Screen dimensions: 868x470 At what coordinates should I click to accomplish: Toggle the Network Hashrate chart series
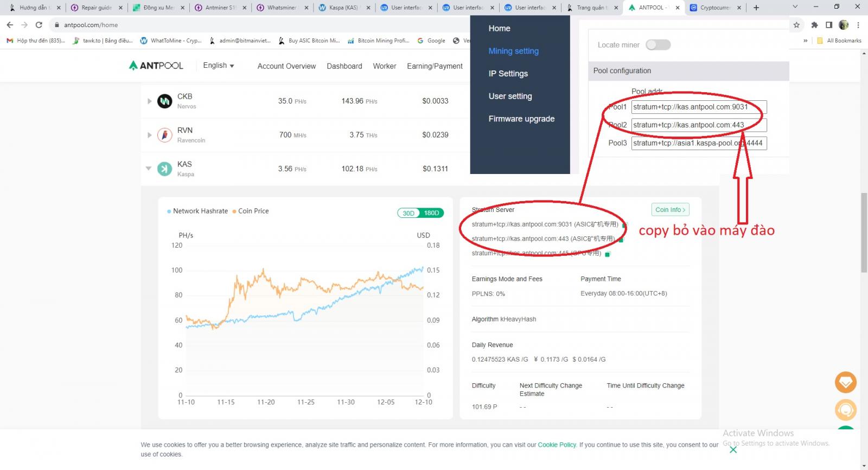point(197,211)
